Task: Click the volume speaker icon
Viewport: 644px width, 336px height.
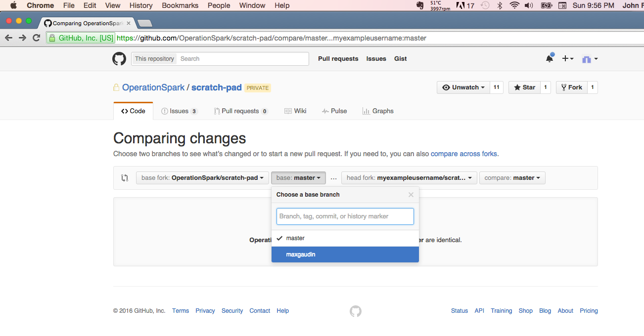Action: click(x=529, y=5)
